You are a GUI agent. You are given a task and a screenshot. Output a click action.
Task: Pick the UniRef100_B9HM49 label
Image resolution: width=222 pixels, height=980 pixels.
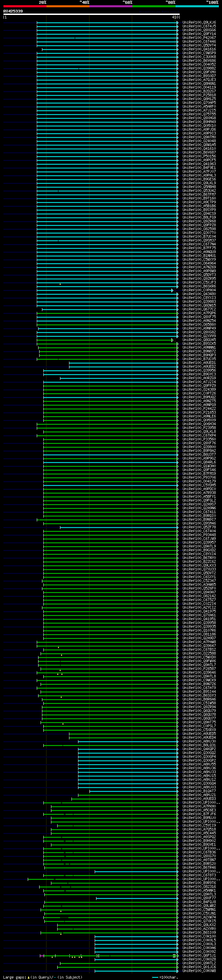199,122
